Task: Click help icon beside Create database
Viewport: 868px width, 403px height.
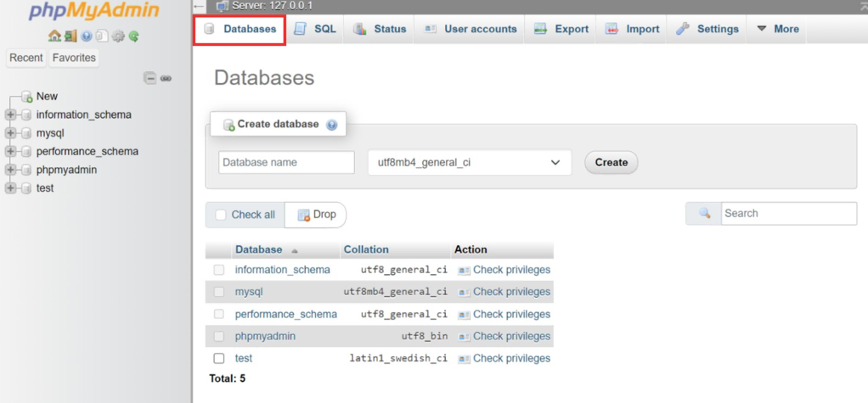Action: coord(331,125)
